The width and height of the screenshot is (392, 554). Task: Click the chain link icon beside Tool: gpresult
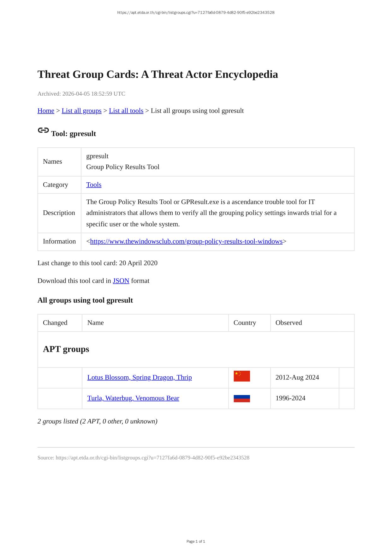(43, 130)
